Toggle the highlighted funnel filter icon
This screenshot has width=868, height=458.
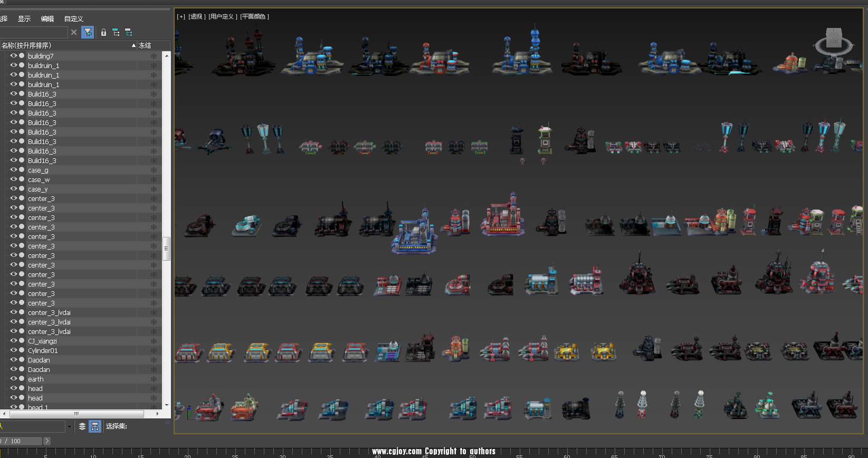(88, 33)
